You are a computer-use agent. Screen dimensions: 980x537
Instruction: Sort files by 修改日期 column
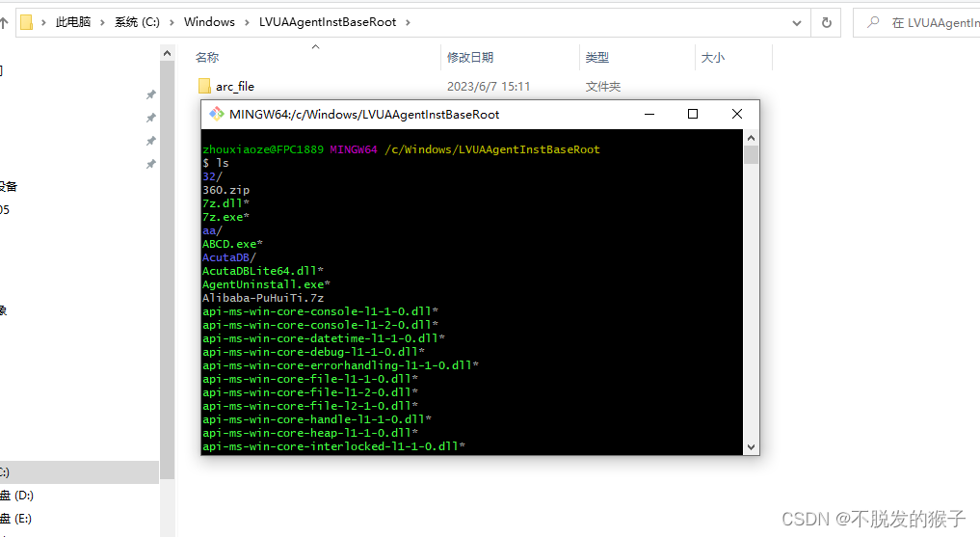coord(470,58)
